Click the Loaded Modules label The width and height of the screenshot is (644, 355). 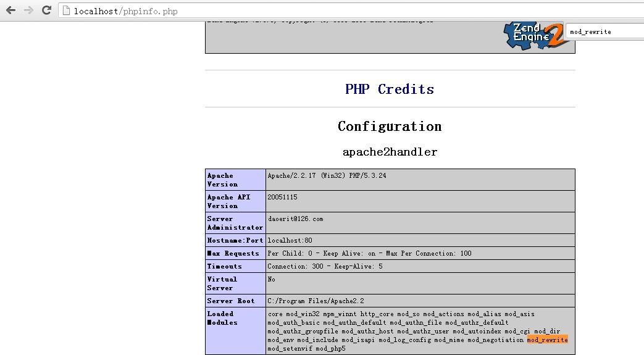(235, 331)
